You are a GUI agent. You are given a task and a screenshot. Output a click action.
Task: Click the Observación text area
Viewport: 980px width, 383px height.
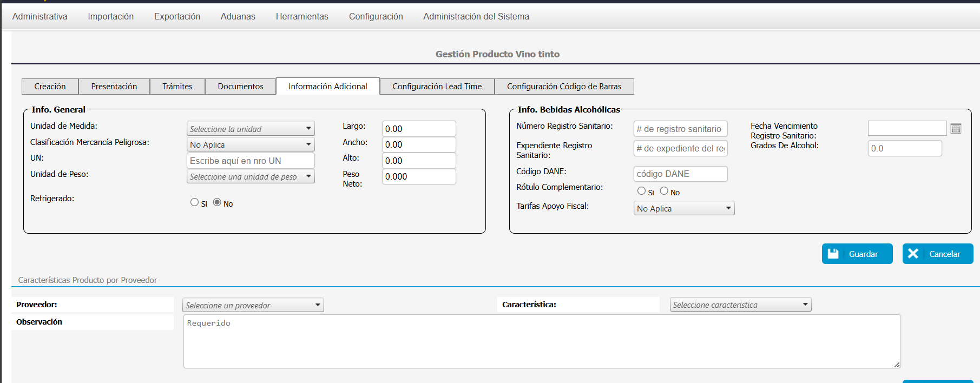(541, 341)
